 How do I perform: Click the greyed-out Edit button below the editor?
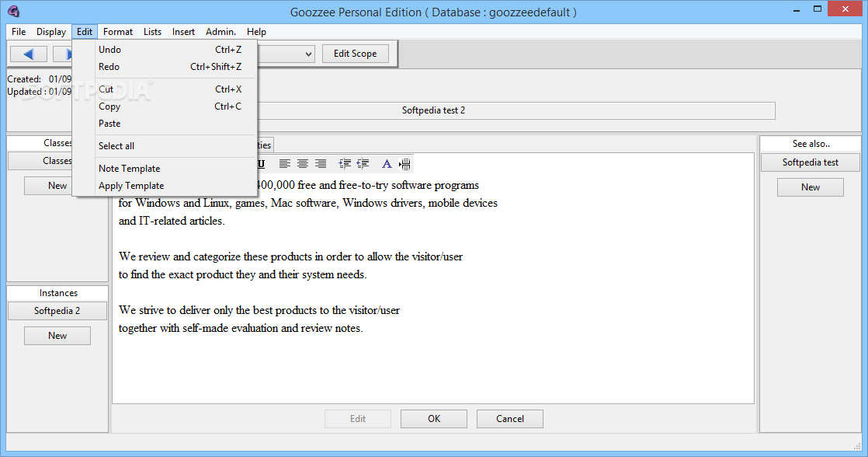click(x=358, y=419)
